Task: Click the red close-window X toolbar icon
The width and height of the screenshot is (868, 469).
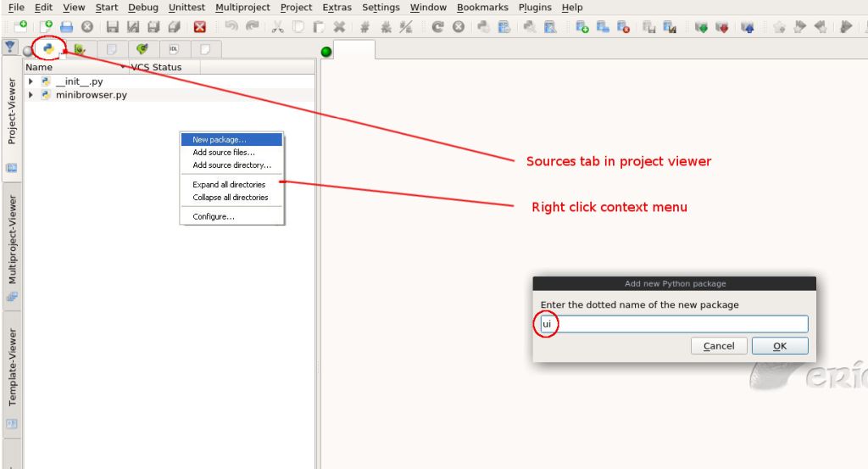Action: [x=199, y=27]
